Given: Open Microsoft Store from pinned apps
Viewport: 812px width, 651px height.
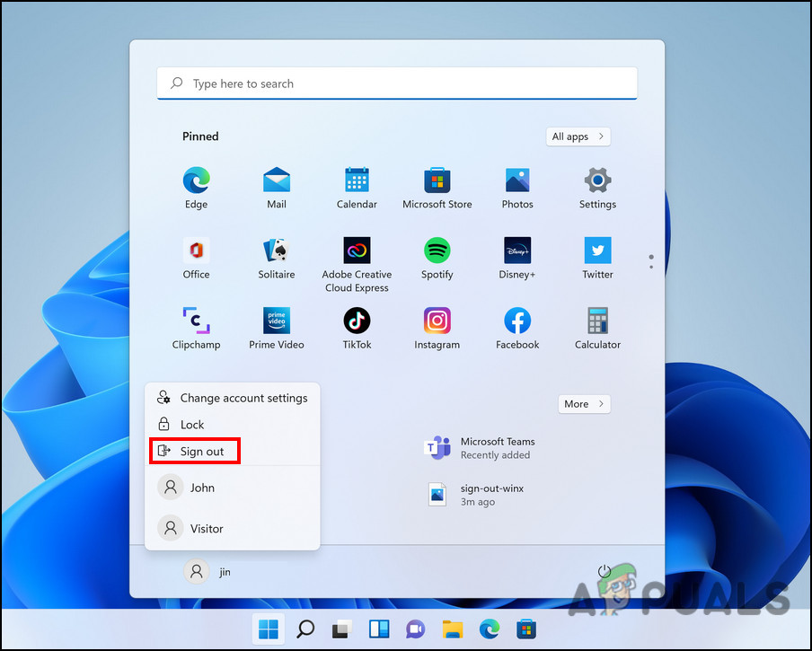Looking at the screenshot, I should click(x=437, y=188).
